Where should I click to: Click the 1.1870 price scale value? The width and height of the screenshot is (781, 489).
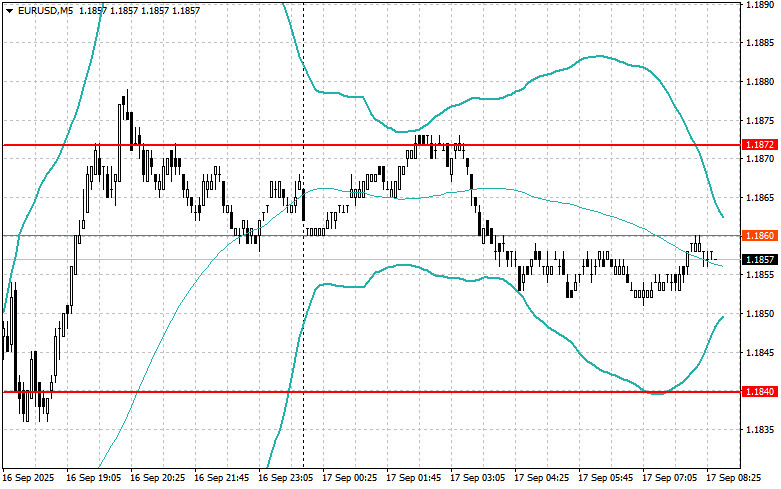point(760,159)
